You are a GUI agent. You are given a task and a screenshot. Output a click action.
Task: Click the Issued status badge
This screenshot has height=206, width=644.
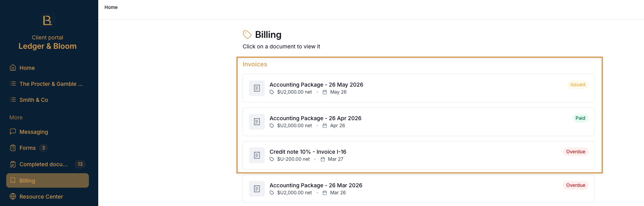578,85
